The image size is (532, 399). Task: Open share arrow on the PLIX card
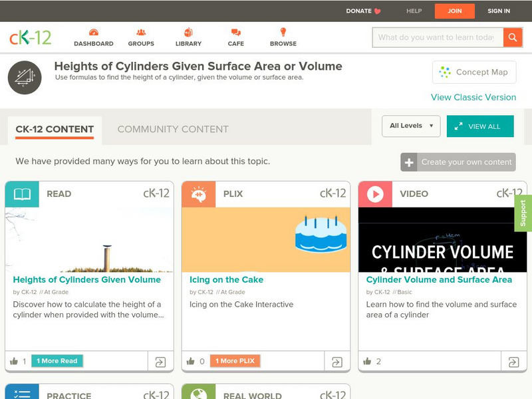(x=337, y=362)
